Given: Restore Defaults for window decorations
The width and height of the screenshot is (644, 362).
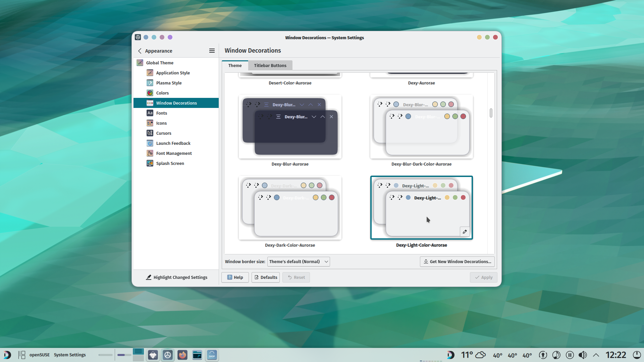Looking at the screenshot, I should tap(266, 277).
